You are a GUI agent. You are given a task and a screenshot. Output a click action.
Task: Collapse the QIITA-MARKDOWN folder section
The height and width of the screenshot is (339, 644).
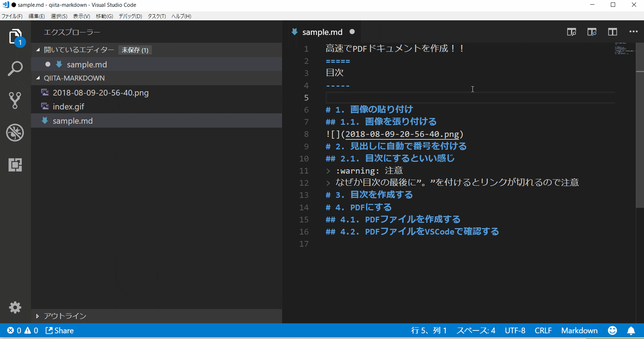point(38,78)
